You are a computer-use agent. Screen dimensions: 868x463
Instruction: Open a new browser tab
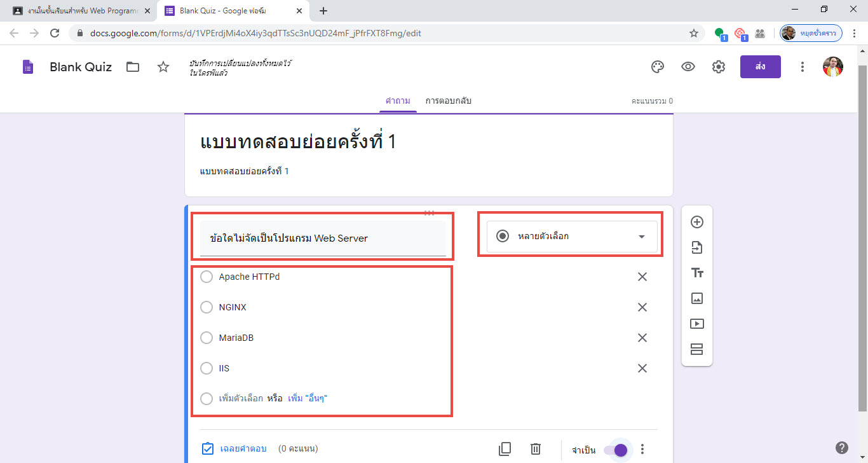(x=323, y=11)
